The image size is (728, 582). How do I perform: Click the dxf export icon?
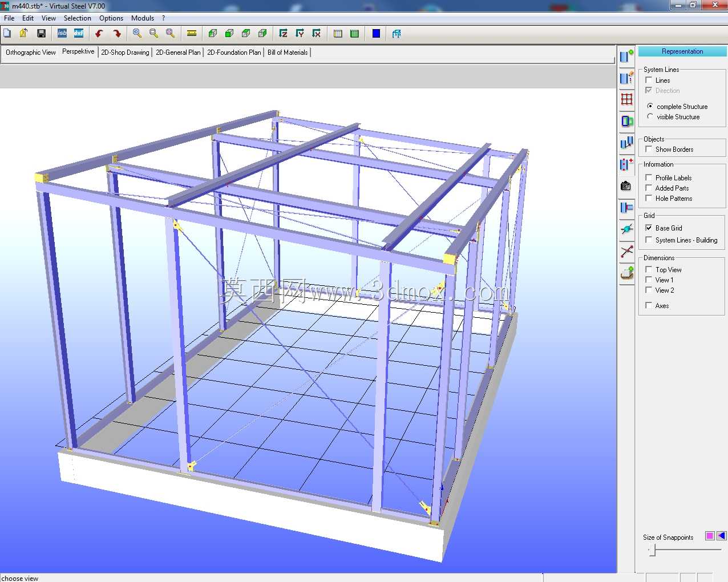(79, 34)
